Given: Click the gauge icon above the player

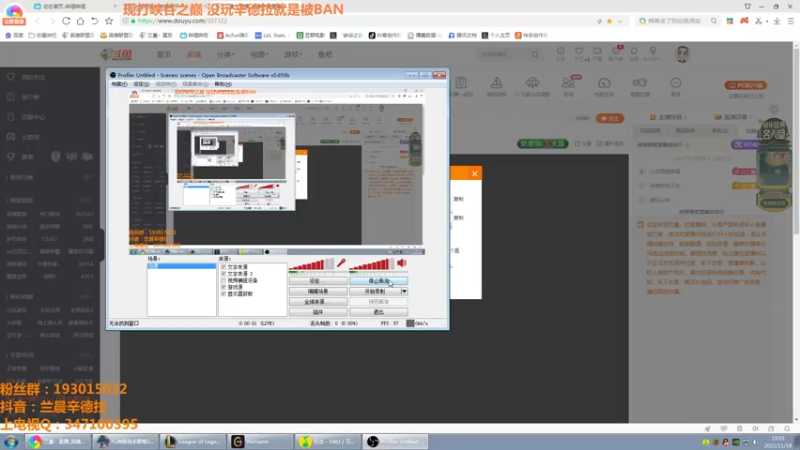Looking at the screenshot, I should (x=604, y=83).
